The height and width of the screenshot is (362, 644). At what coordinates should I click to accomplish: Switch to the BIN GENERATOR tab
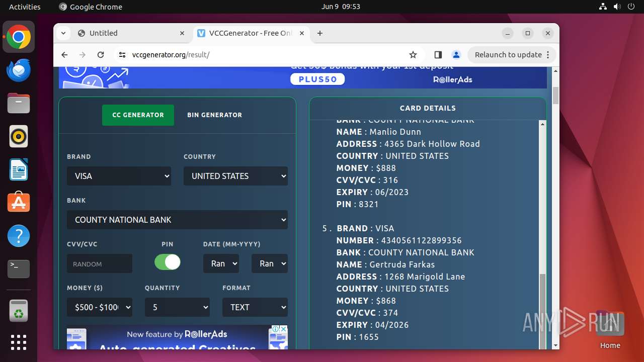215,115
